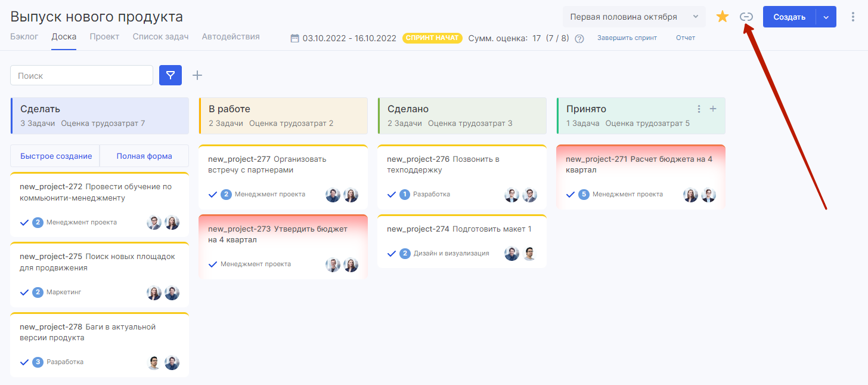Viewport: 868px width, 385px height.
Task: Expand the arrow next to Создать button
Action: (x=826, y=17)
